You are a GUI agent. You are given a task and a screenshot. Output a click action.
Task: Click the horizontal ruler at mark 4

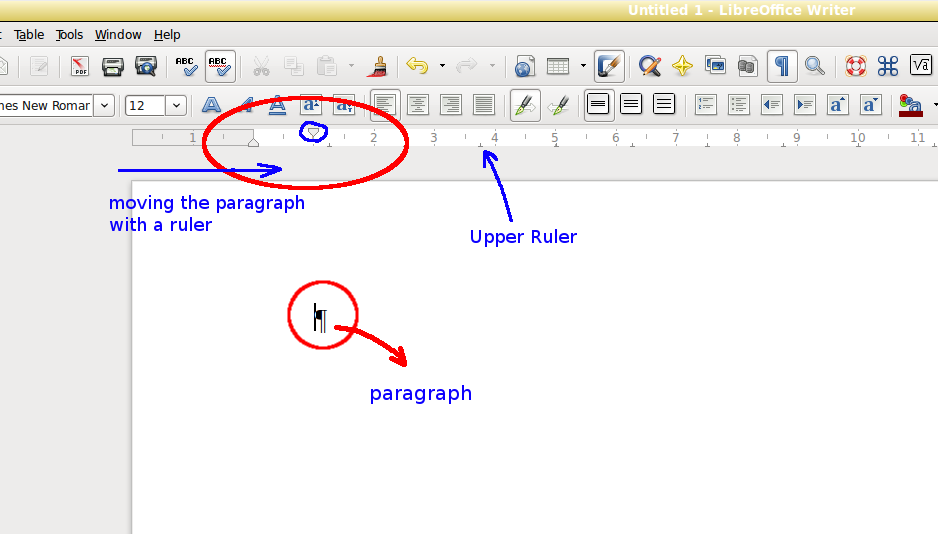(x=494, y=137)
